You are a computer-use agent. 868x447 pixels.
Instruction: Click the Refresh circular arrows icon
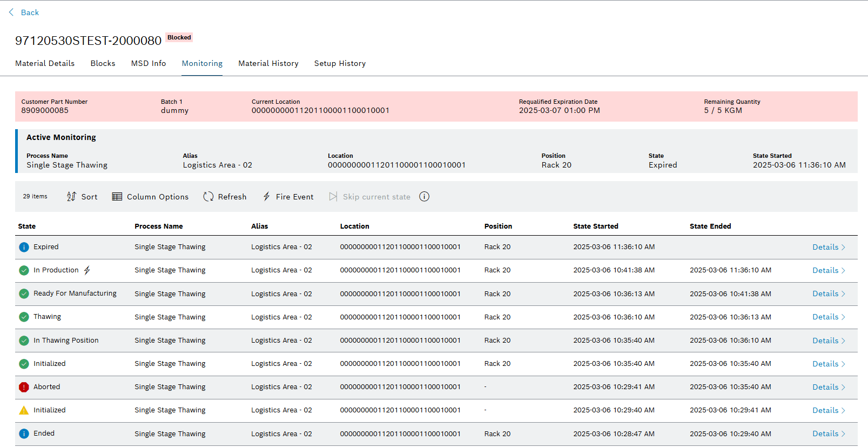pyautogui.click(x=208, y=197)
